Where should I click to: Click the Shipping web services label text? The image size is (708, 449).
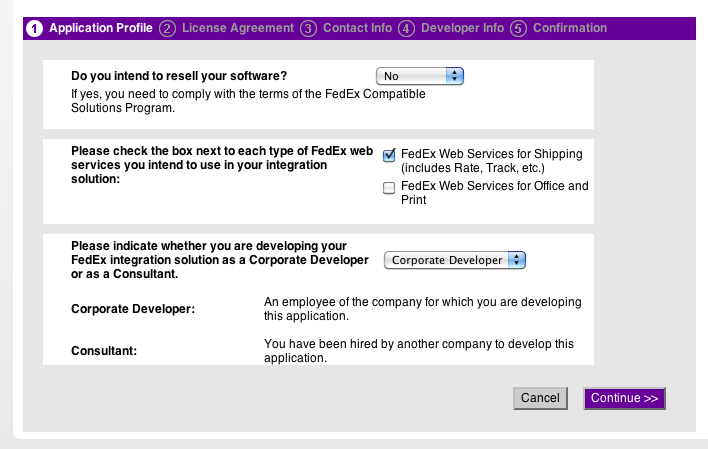pos(491,161)
